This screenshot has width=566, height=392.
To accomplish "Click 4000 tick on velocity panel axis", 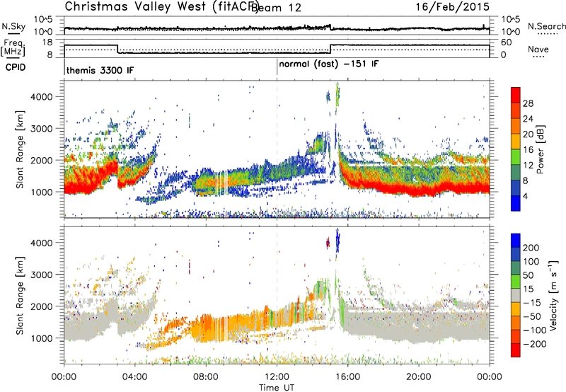I will click(41, 243).
